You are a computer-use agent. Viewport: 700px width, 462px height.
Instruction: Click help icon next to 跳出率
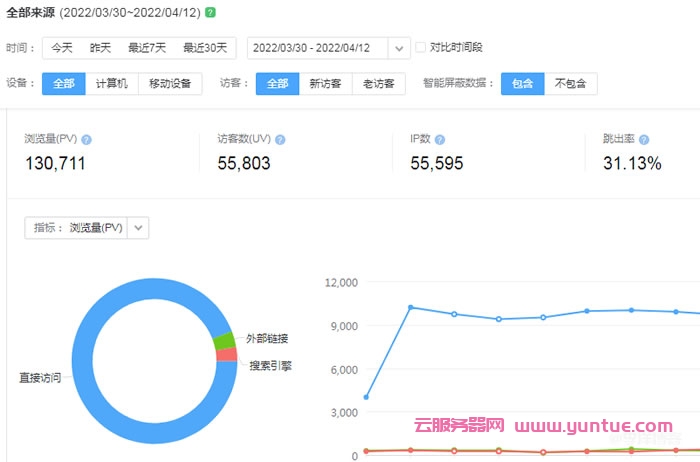644,140
